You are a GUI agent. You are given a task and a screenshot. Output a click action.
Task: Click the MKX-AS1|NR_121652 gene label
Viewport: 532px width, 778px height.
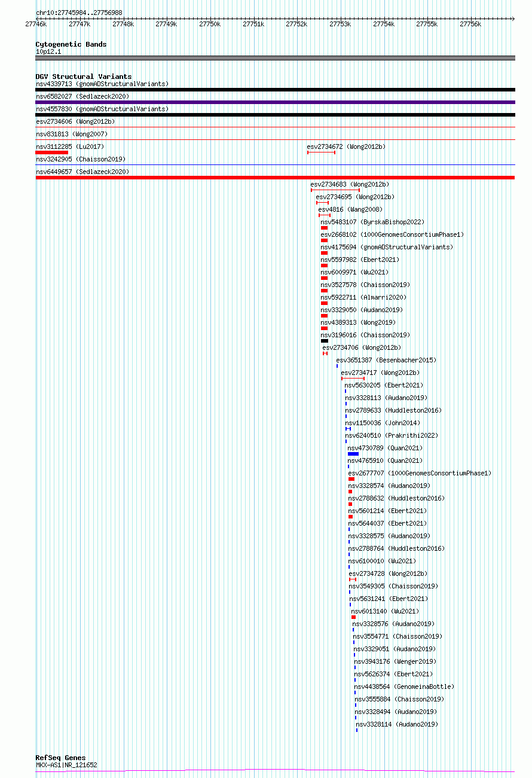click(x=66, y=765)
